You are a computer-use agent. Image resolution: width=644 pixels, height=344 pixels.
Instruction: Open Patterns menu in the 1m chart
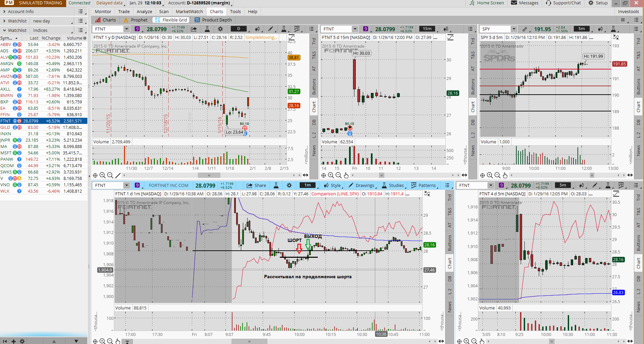click(x=424, y=185)
